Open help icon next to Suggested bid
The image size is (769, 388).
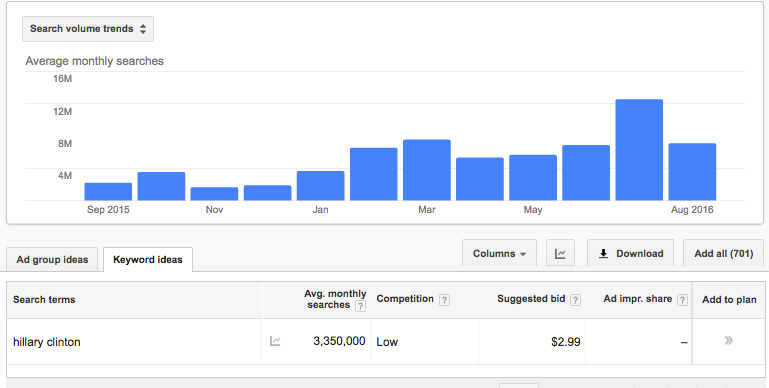click(x=576, y=300)
